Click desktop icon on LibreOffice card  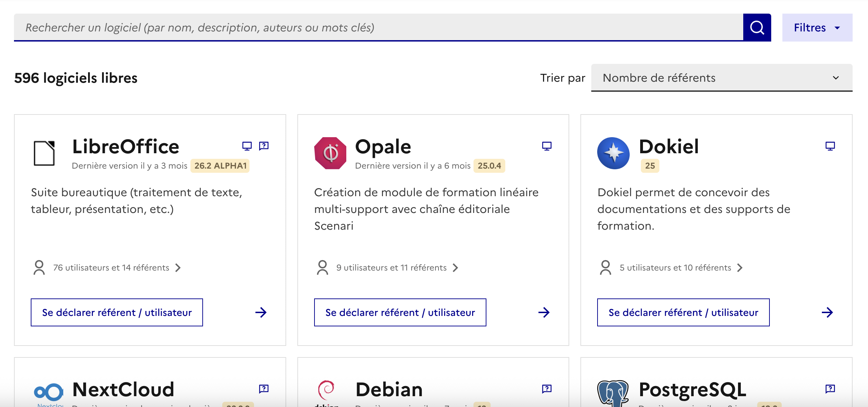point(247,146)
